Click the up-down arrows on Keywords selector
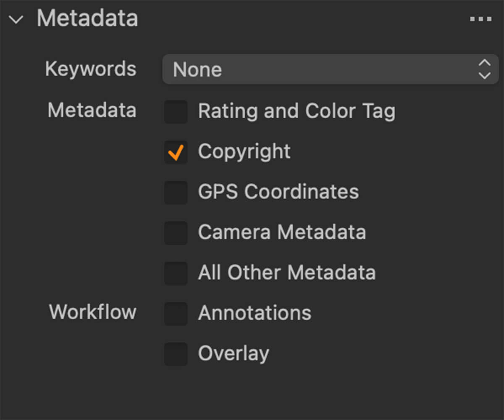This screenshot has height=420, width=504. click(484, 69)
